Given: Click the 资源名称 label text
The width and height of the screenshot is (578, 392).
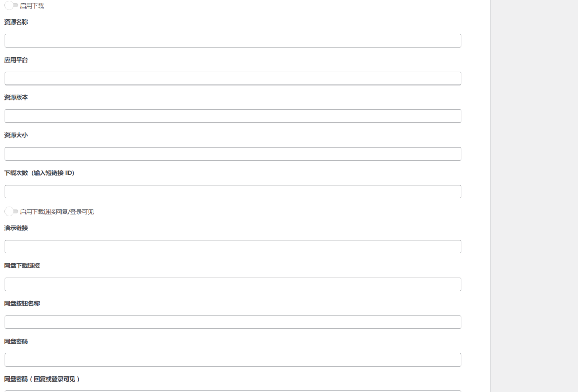Looking at the screenshot, I should (16, 22).
